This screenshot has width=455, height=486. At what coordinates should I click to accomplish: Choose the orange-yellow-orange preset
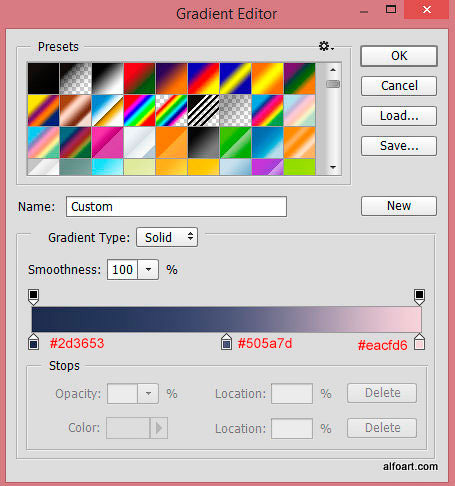coord(267,78)
